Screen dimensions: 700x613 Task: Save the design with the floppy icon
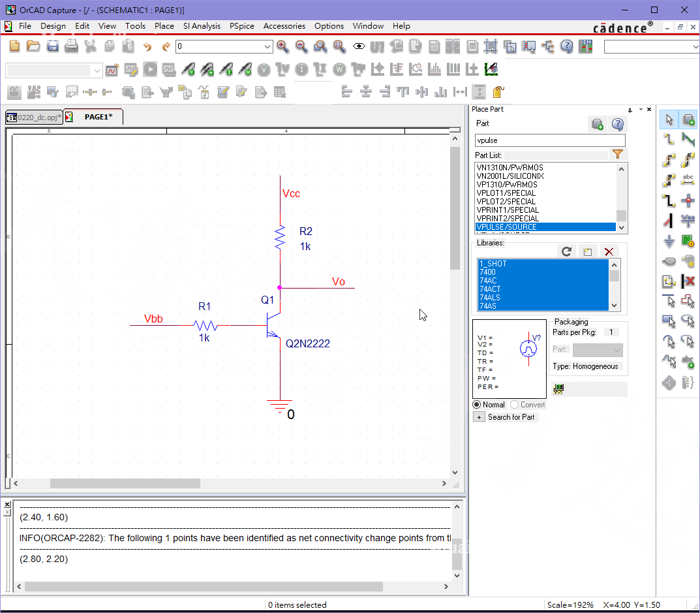[x=53, y=46]
